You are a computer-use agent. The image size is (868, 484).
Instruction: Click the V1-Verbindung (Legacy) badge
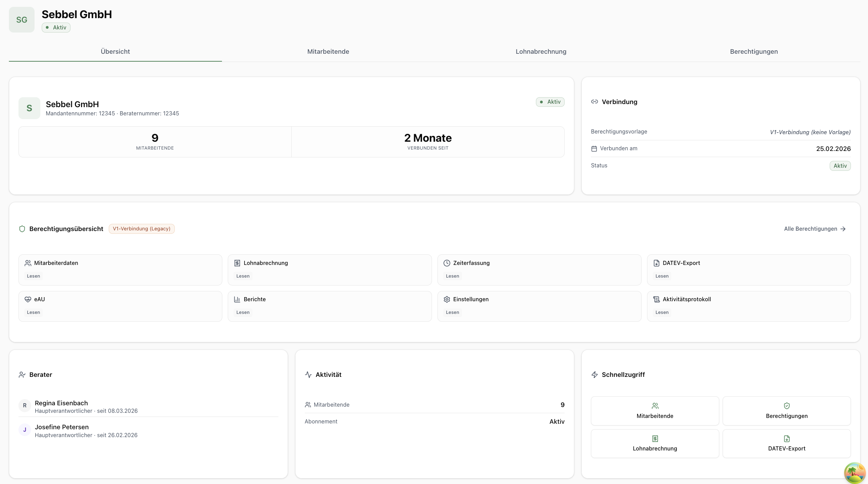[x=142, y=229]
